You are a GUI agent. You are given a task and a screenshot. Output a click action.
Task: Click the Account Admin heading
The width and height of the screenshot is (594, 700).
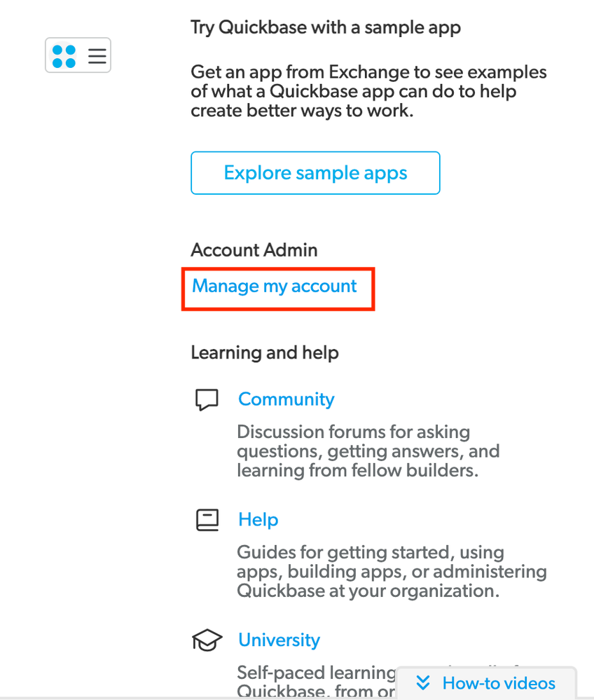click(254, 250)
